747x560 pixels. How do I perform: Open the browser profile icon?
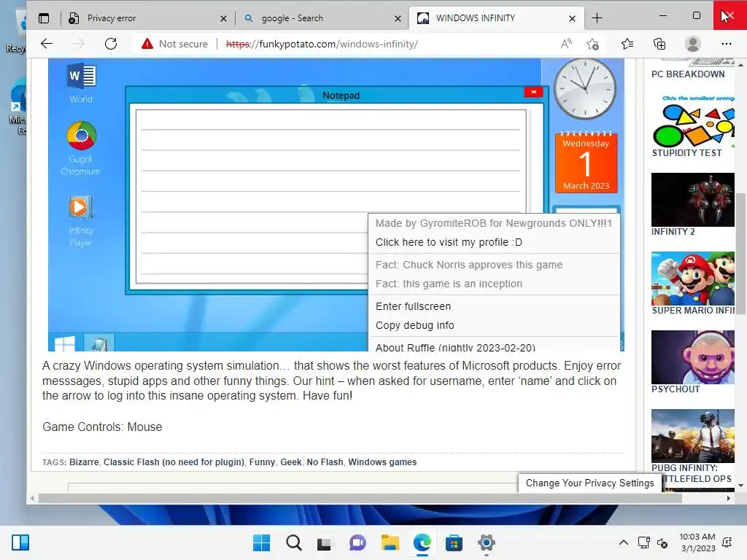click(693, 44)
